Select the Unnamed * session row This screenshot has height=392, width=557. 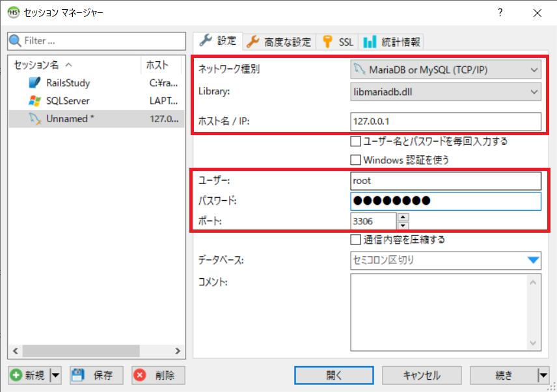point(96,119)
